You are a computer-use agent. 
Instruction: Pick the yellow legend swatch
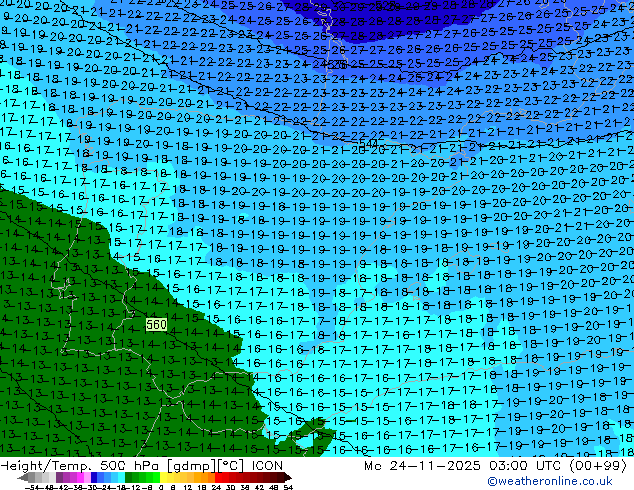tap(163, 477)
